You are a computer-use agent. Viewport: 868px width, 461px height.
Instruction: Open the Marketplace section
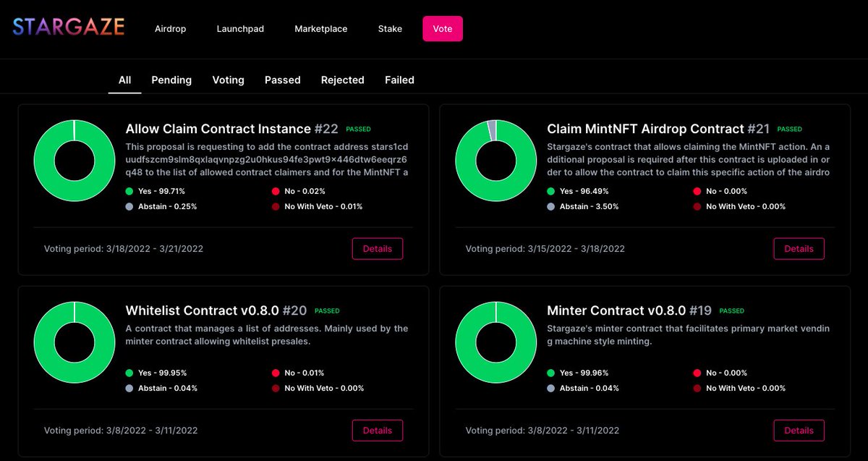point(321,29)
